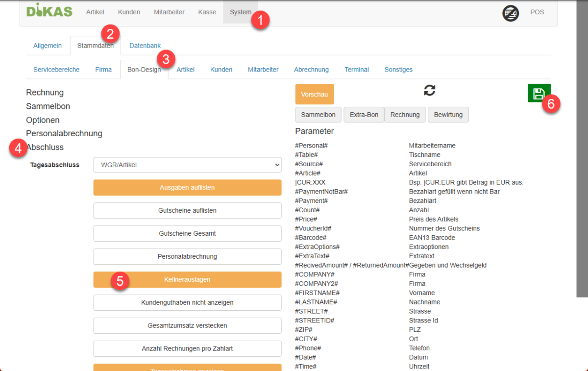The image size is (588, 371).
Task: Click the round profile icon beside POS
Action: [x=511, y=13]
